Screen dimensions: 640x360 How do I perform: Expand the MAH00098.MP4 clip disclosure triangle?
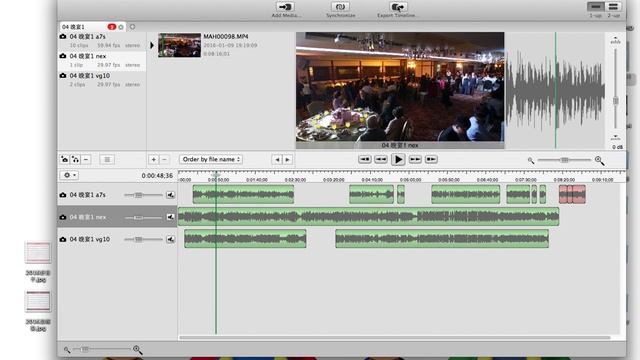pos(152,45)
